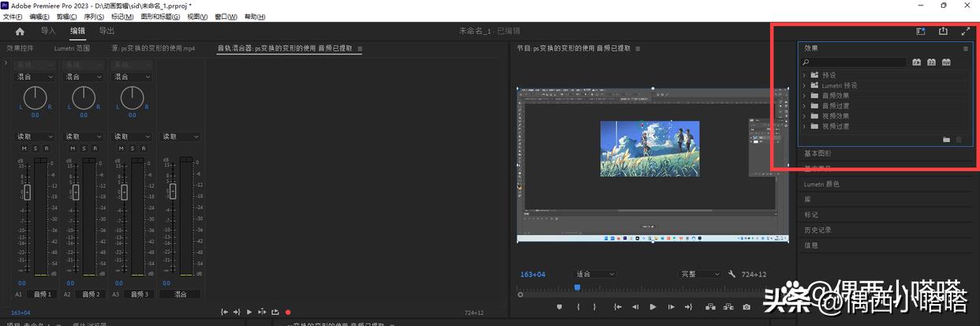Screen dimensions: 980x326
Task: Mute audio track A1
Action: [24, 148]
